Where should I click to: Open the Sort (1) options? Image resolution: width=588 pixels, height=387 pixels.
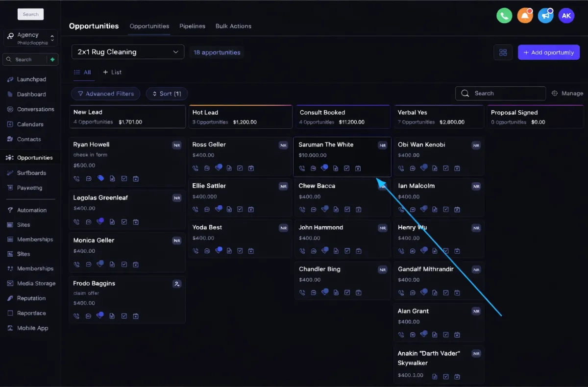point(167,94)
